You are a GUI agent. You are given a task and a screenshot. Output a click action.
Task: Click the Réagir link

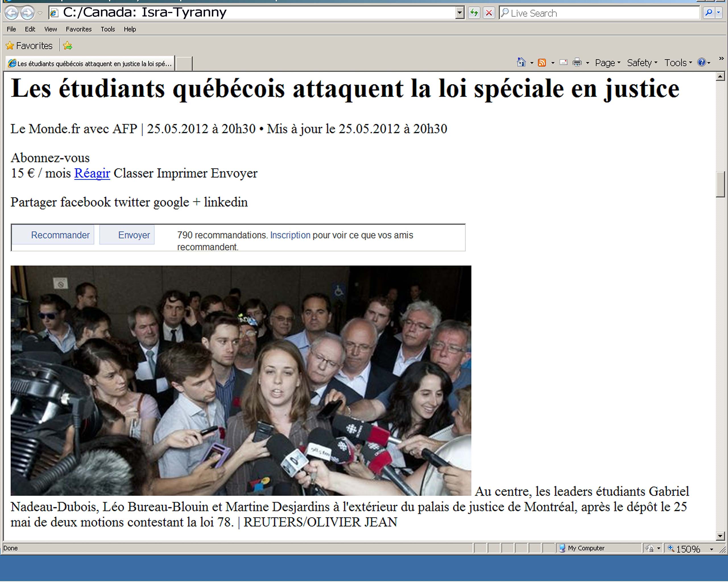pos(92,173)
